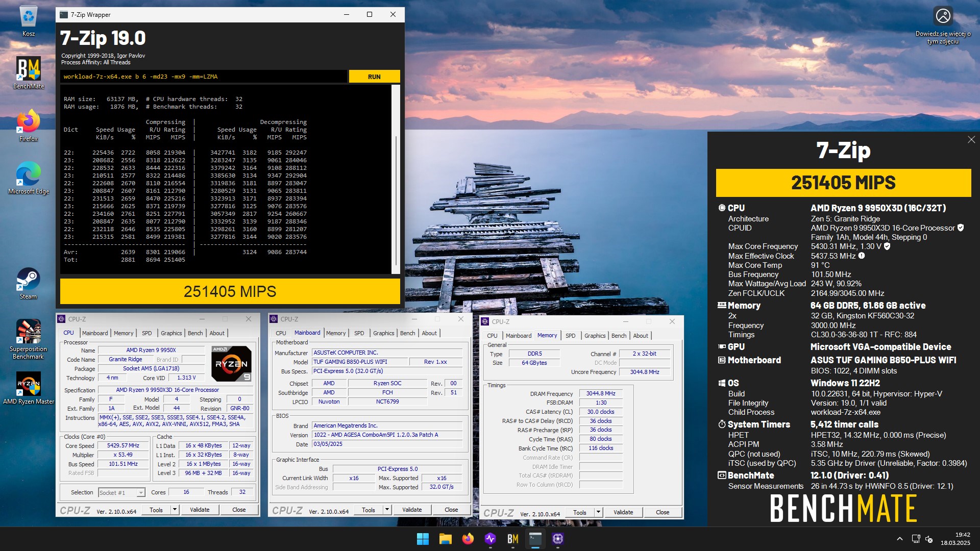The height and width of the screenshot is (551, 980).
Task: Click the AMD Ryzen 9 9950X3D (16C/32T) heading
Action: coord(878,208)
